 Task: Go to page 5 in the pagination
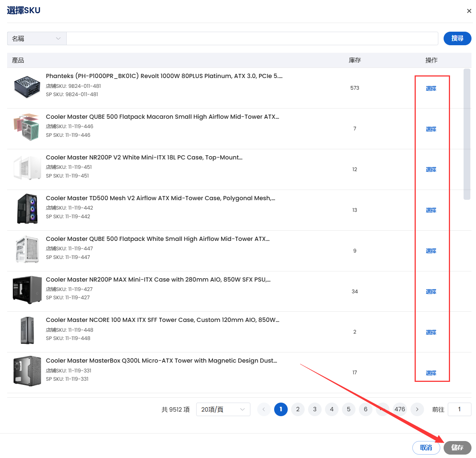349,409
